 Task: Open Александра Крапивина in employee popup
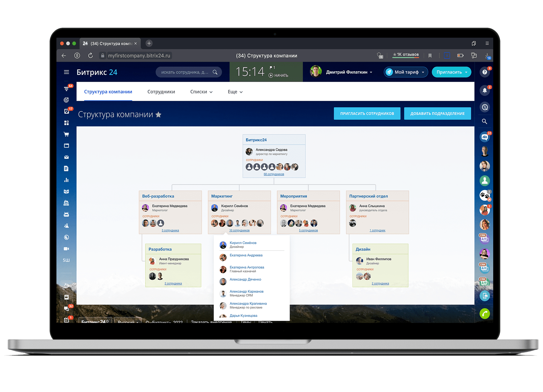click(248, 304)
